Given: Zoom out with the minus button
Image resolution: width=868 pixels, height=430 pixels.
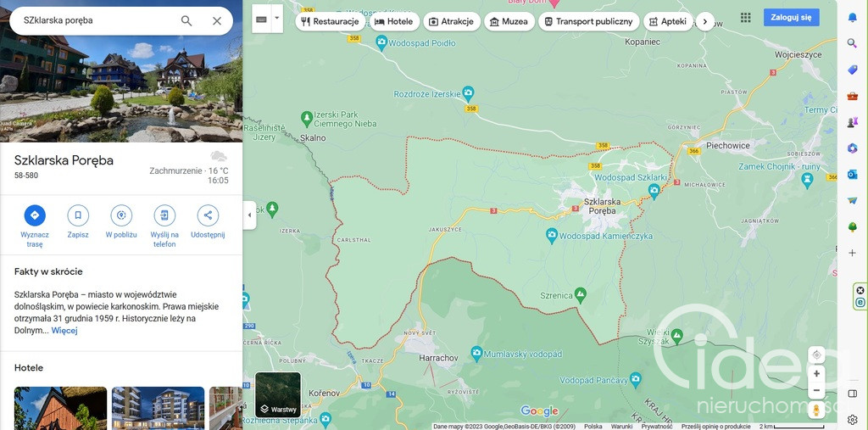Looking at the screenshot, I should click(x=816, y=390).
